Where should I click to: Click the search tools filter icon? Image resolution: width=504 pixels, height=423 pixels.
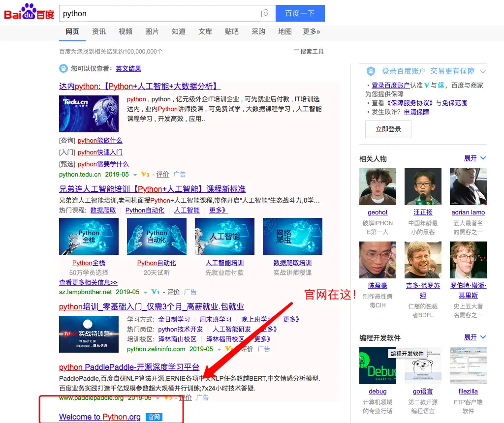[296, 51]
